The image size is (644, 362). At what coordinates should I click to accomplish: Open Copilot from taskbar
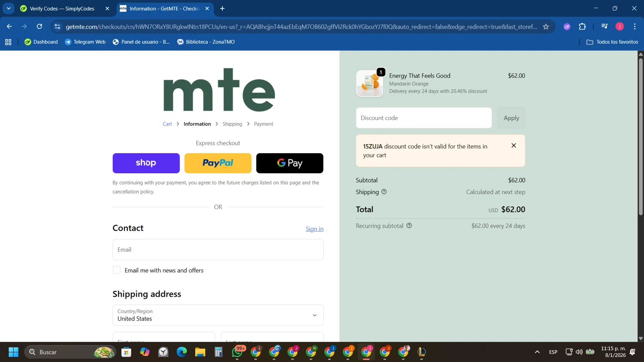[145, 352]
